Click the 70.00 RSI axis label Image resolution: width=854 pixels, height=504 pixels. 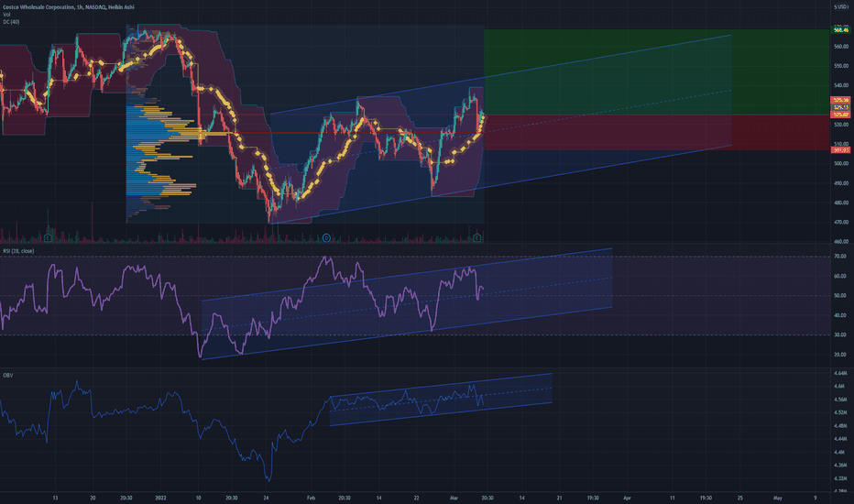click(841, 257)
